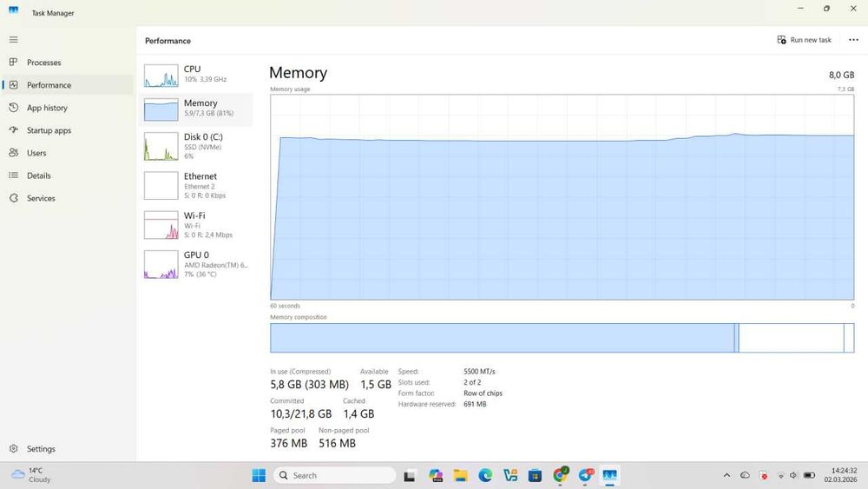The width and height of the screenshot is (868, 489).
Task: Click the Task Manager taskbar icon
Action: 610,475
